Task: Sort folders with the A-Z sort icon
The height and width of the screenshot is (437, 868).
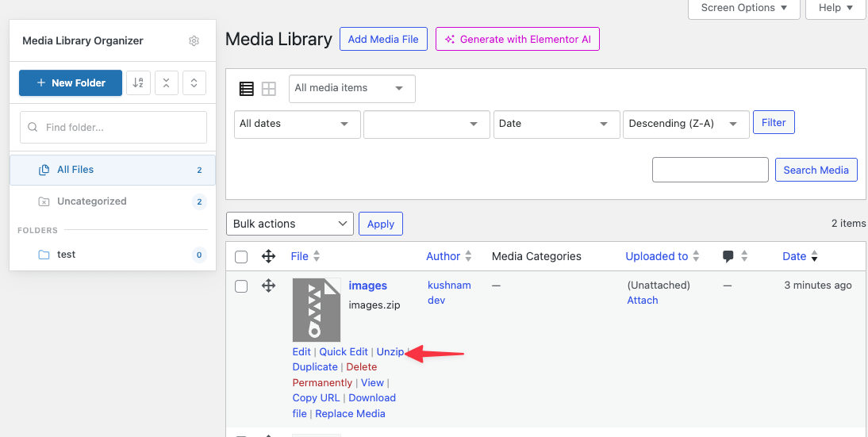Action: coord(138,83)
